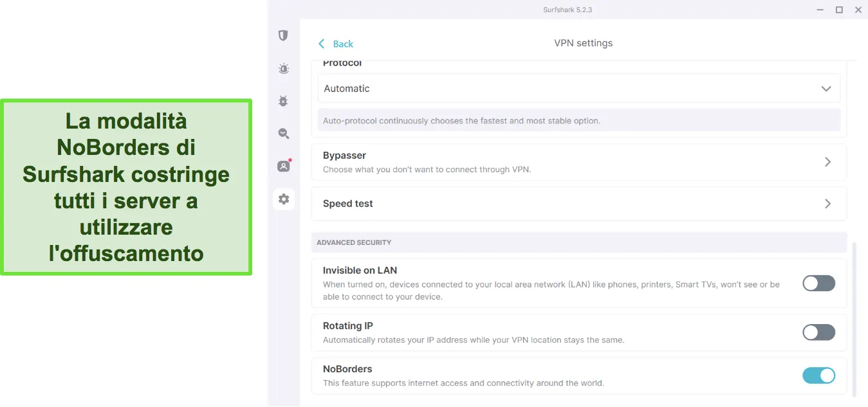Click the Invisible on LAN label

pos(360,271)
